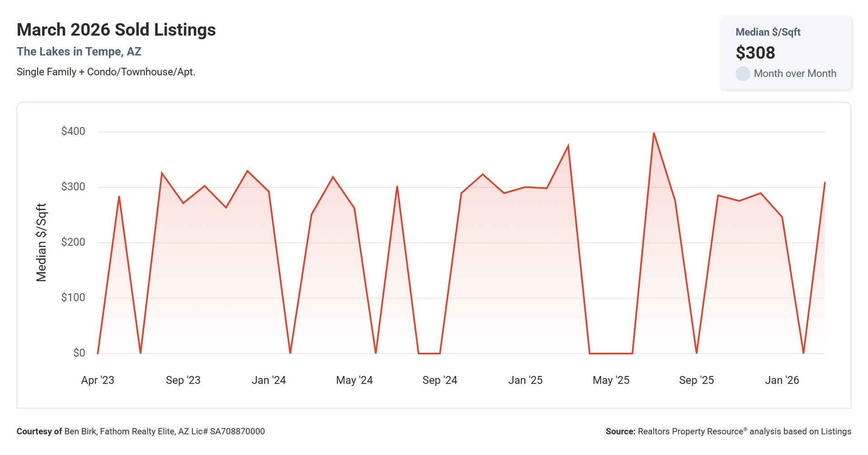The height and width of the screenshot is (455, 868).
Task: Select the May '25 x-axis label
Action: [611, 380]
